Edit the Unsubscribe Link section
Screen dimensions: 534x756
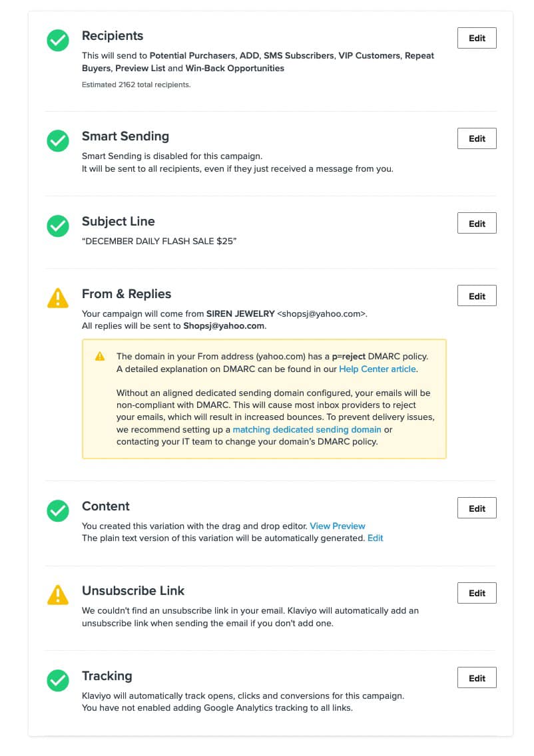point(477,593)
